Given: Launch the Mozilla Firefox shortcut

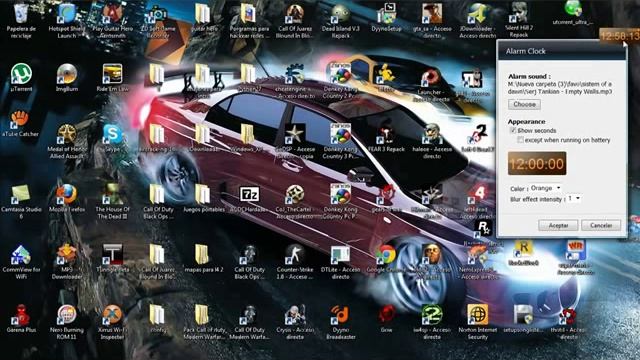Looking at the screenshot, I should [67, 194].
